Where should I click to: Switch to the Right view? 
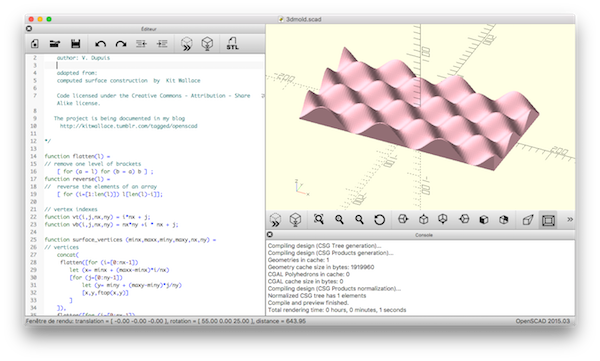coord(403,219)
